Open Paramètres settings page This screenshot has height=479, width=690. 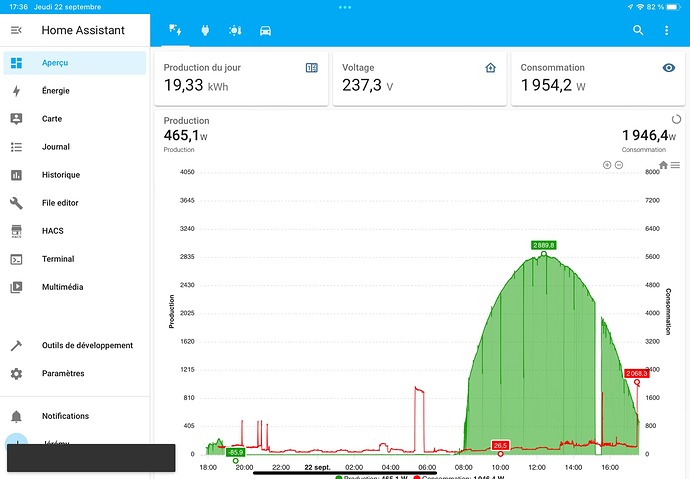pyautogui.click(x=63, y=374)
